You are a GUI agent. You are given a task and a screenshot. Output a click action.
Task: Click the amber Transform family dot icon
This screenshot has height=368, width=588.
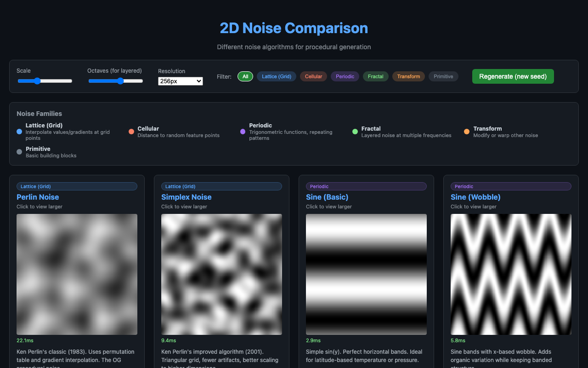(466, 132)
